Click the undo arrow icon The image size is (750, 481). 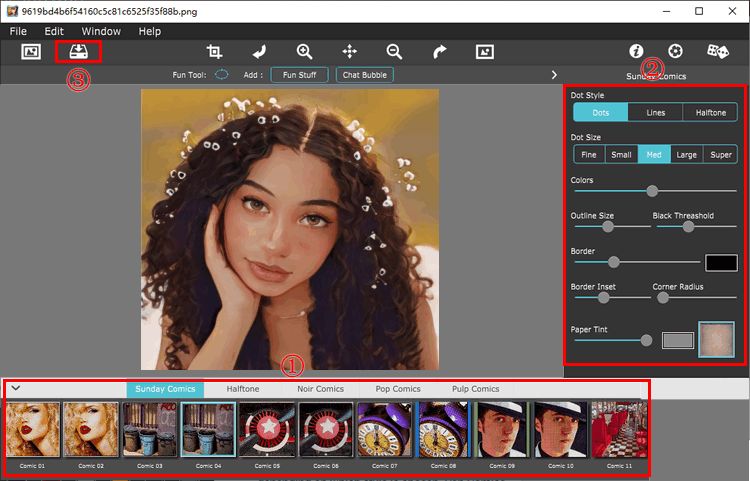click(259, 51)
